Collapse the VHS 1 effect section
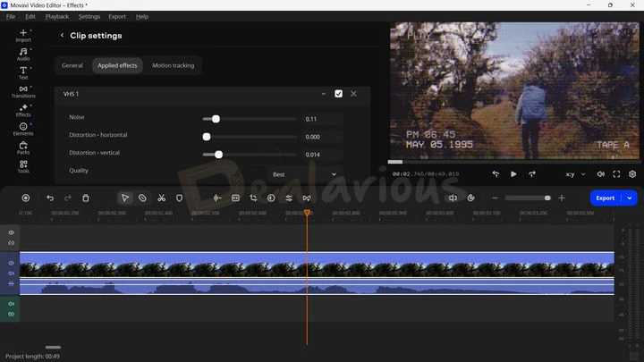The image size is (644, 362). 323,94
